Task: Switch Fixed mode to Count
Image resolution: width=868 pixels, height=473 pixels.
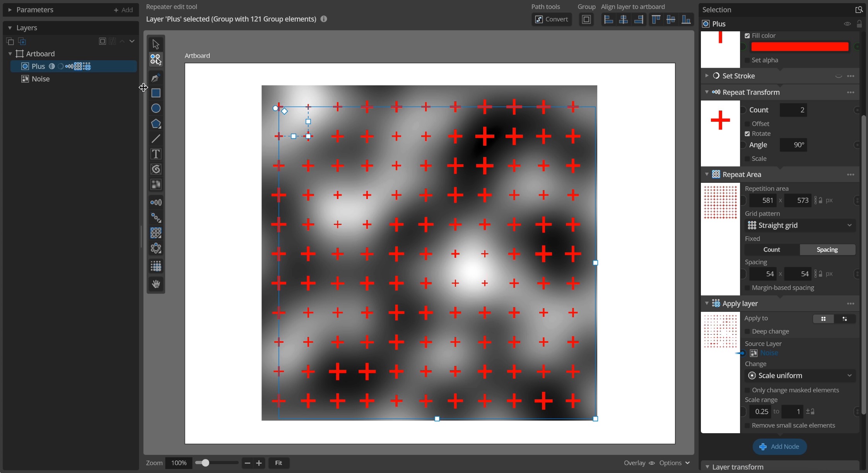Action: click(771, 250)
